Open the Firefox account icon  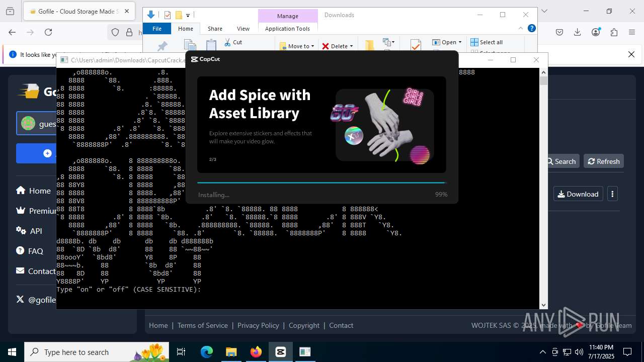coord(596,32)
